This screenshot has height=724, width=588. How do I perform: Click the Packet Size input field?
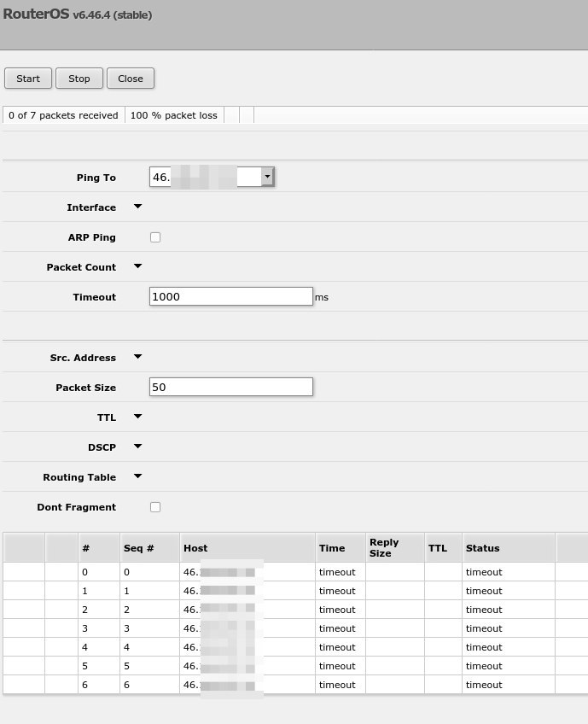click(230, 387)
